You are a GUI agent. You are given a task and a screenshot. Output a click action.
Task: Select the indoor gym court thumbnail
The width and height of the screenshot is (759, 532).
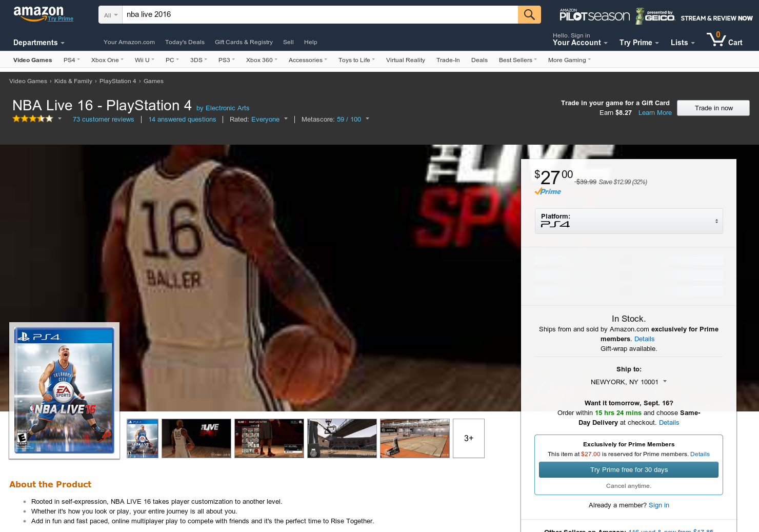pyautogui.click(x=414, y=438)
